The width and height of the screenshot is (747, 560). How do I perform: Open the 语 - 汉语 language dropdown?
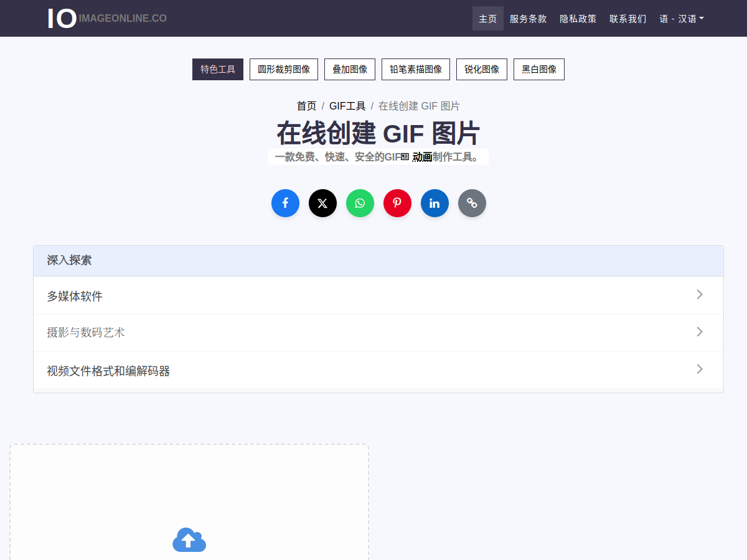click(x=682, y=19)
